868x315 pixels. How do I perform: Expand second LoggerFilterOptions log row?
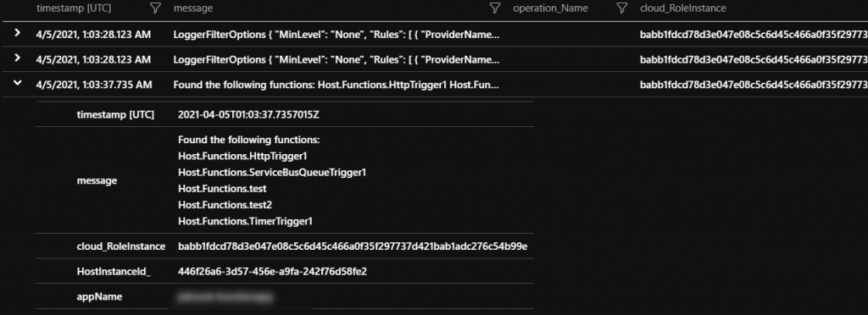[18, 58]
